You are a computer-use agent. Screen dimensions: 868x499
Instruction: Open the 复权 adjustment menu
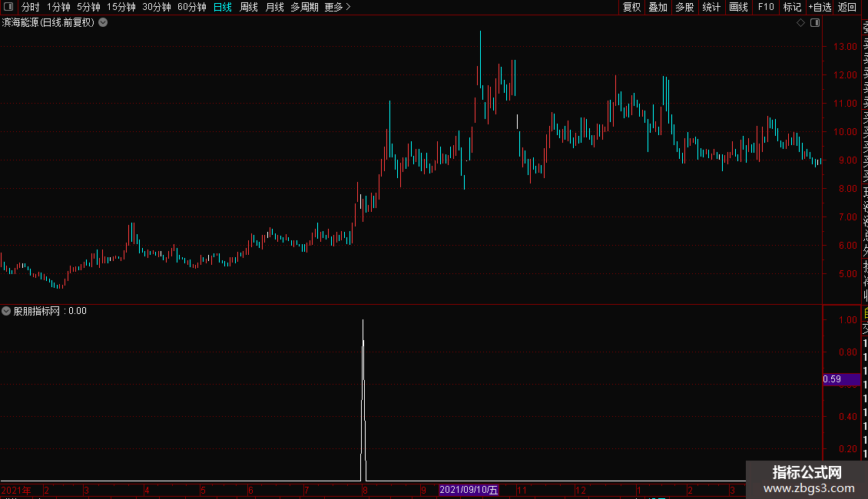[631, 7]
